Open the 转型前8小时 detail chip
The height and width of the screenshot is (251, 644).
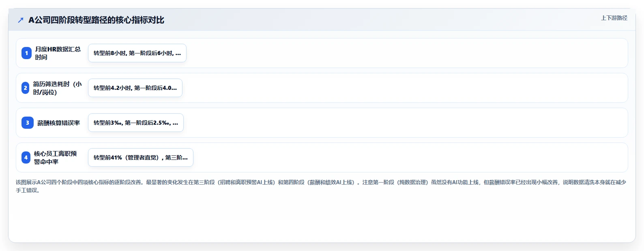click(x=137, y=53)
